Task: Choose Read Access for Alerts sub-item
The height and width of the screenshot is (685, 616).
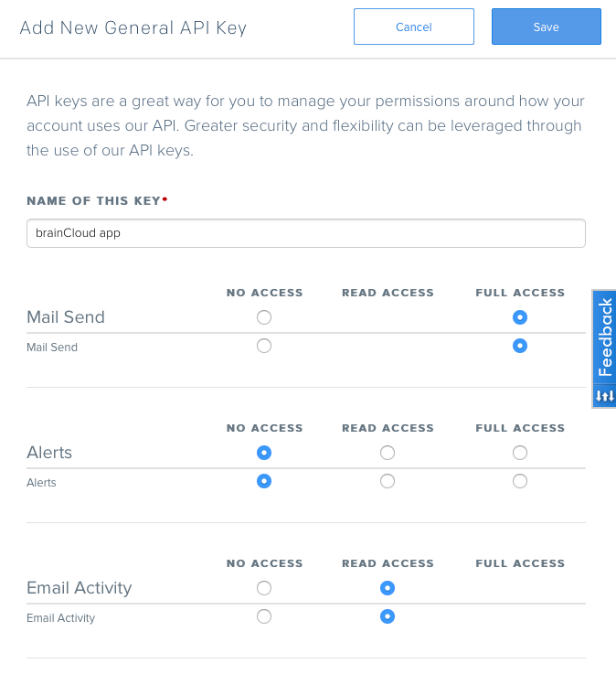Action: coord(388,481)
